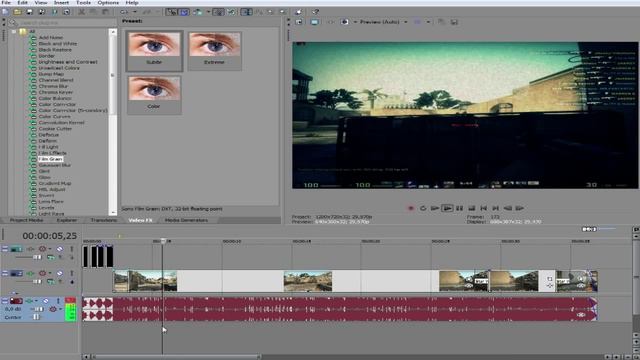Adjust first video track level slider

tap(37, 258)
